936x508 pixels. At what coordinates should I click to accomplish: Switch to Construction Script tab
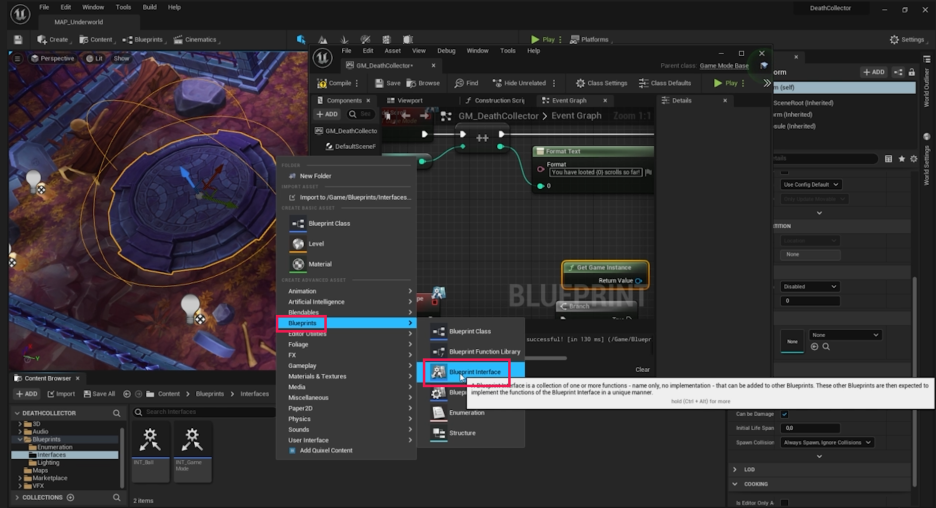coord(495,100)
